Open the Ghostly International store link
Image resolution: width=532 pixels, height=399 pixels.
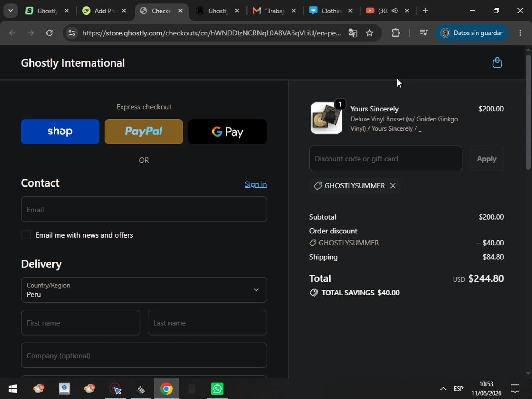[73, 63]
